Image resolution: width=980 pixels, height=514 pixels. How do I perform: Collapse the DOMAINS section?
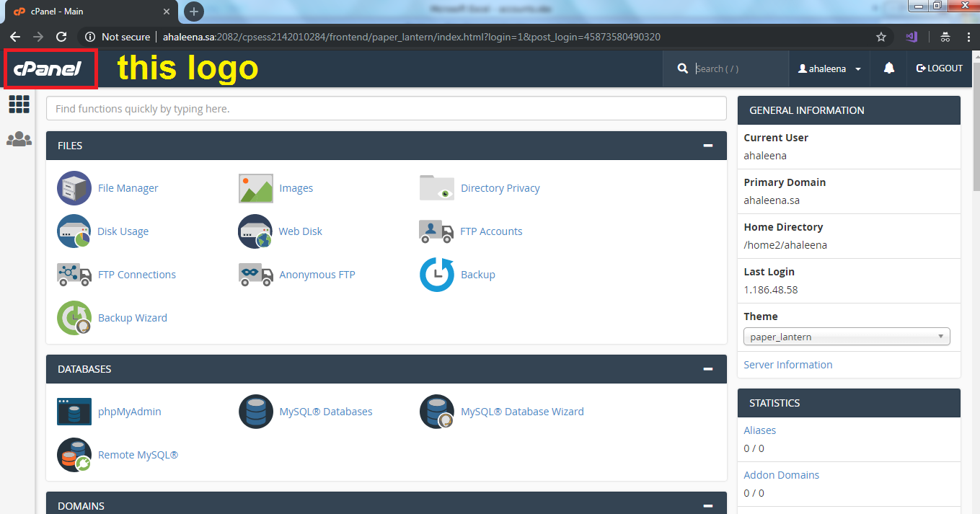708,506
